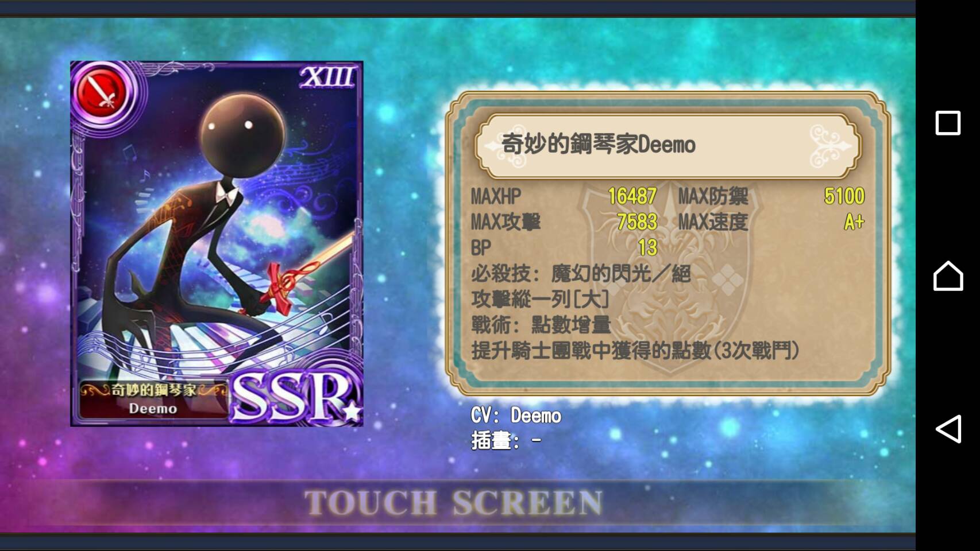
Task: Tap the MAX攻擊 value 7583
Action: tap(636, 222)
